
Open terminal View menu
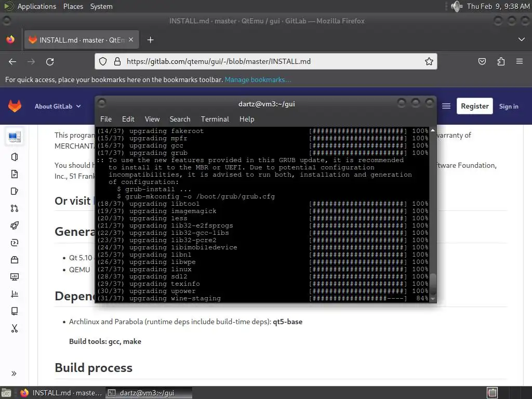152,119
